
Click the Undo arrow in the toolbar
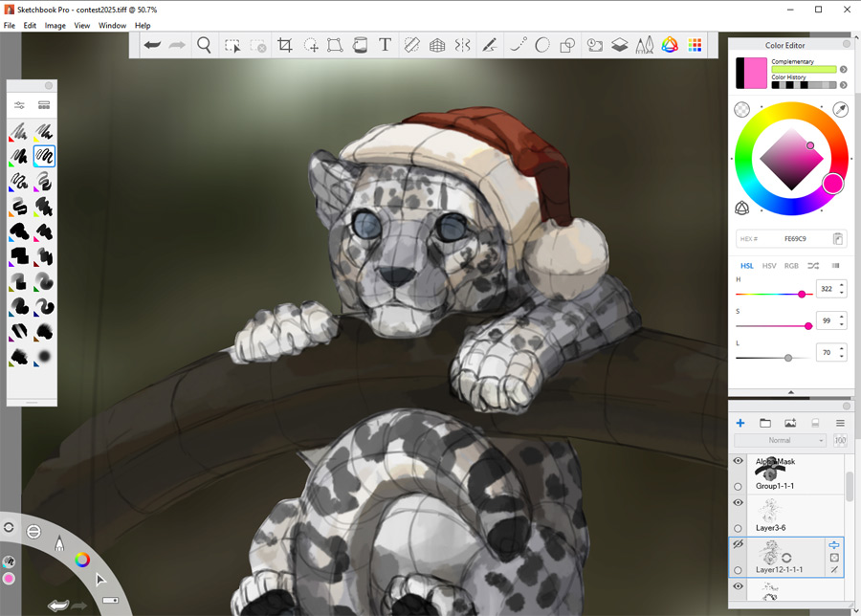click(x=153, y=44)
